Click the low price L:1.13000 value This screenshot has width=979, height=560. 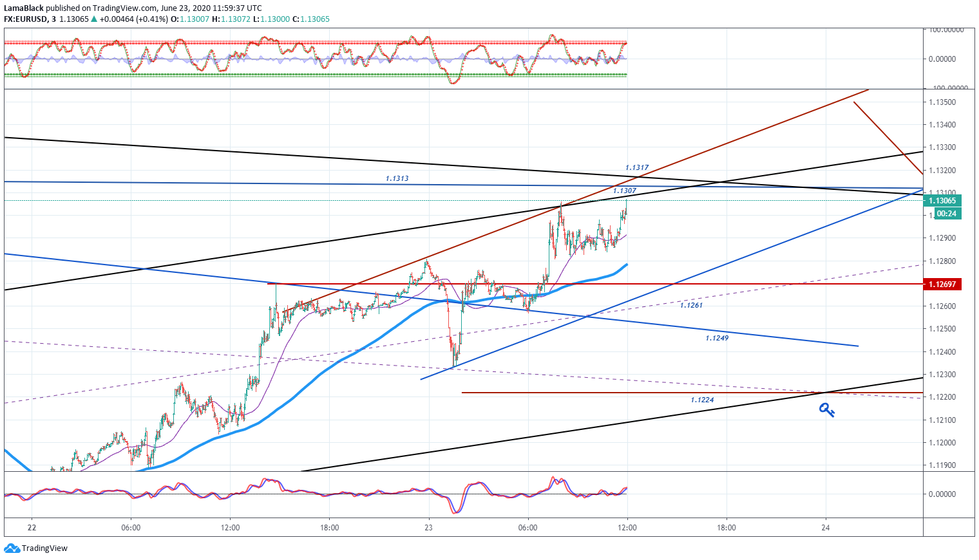272,19
